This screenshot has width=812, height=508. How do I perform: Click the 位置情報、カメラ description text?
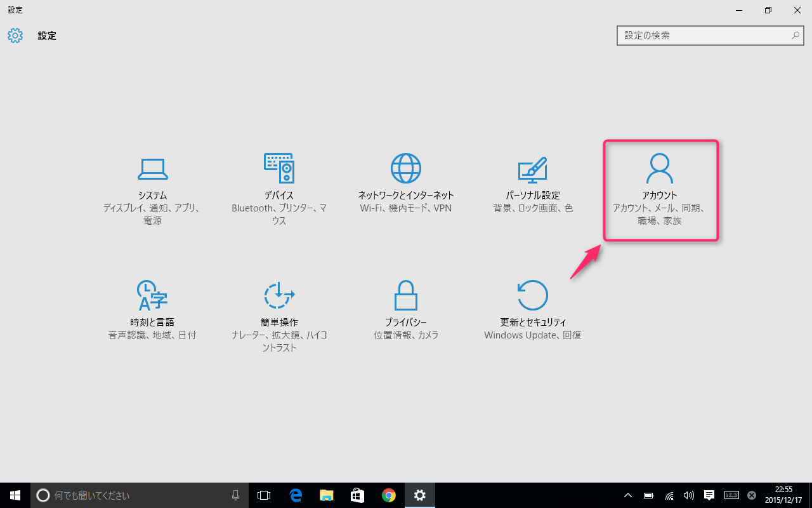point(406,335)
